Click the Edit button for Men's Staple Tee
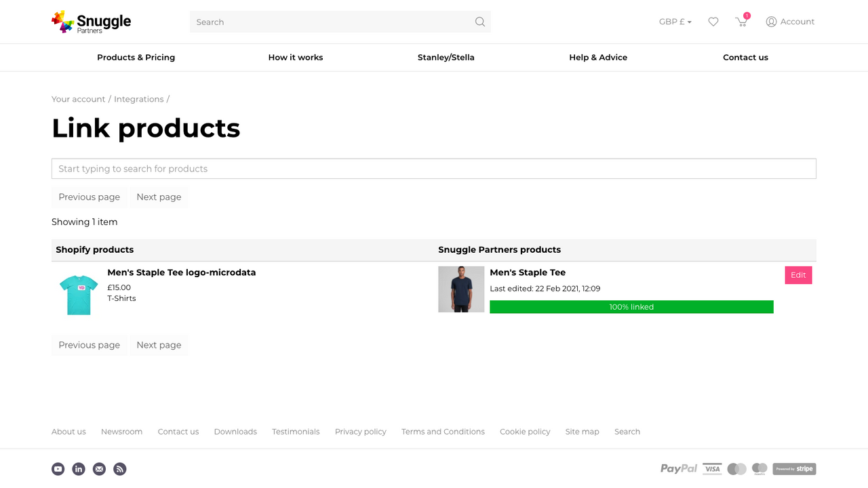 [x=798, y=275]
